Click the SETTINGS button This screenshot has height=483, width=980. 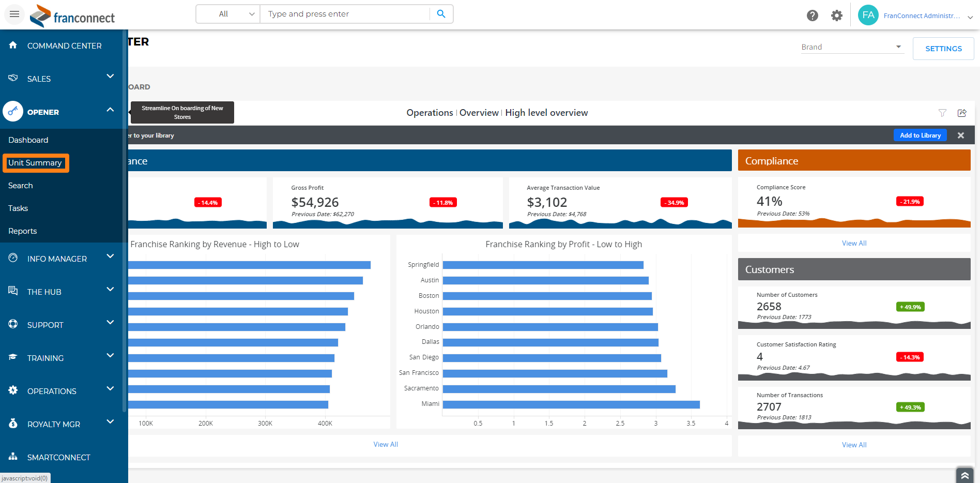pos(943,49)
